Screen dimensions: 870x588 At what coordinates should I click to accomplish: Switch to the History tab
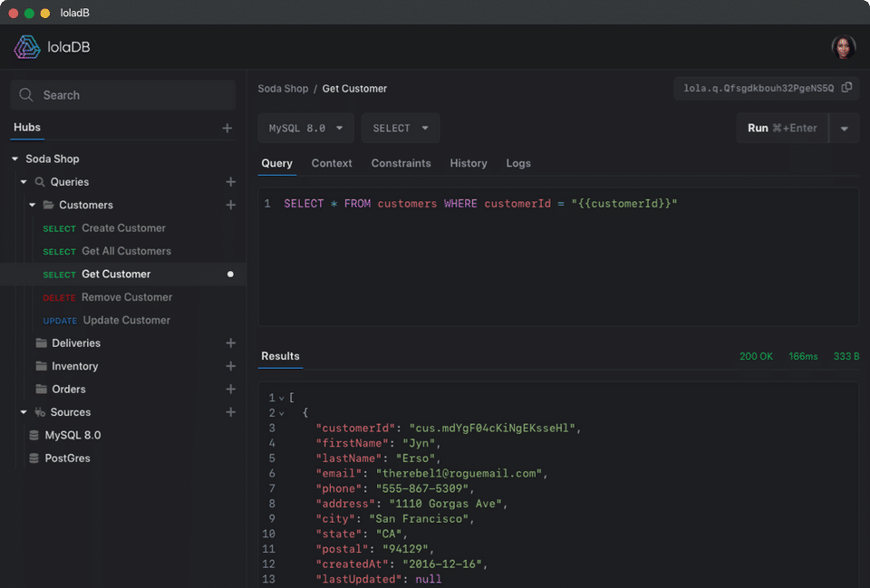pyautogui.click(x=469, y=163)
